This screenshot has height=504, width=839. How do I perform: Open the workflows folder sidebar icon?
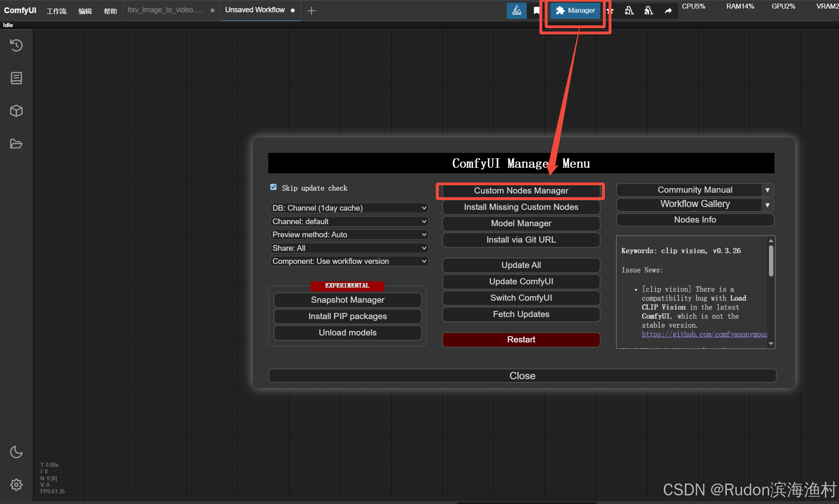click(16, 144)
